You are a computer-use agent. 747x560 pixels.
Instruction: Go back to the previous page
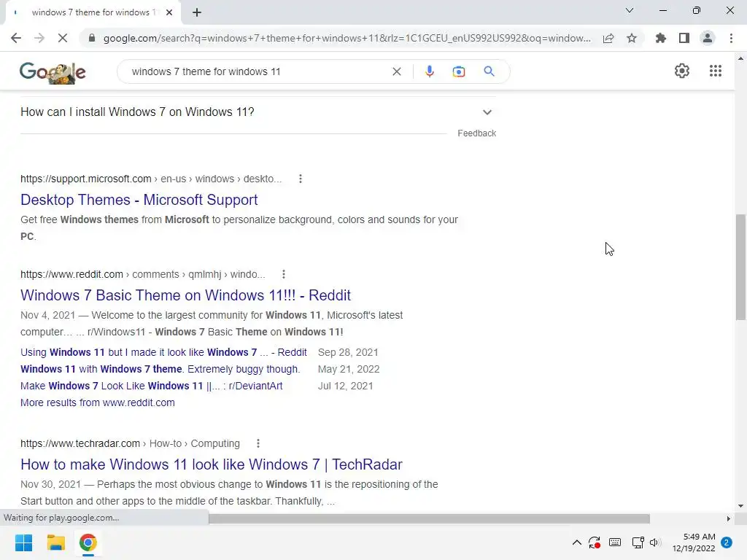pyautogui.click(x=16, y=38)
